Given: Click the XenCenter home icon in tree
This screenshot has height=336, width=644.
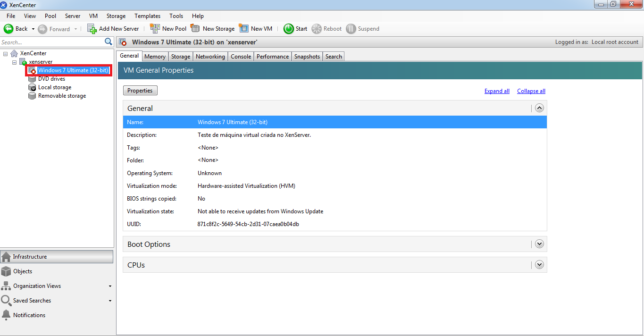Looking at the screenshot, I should click(14, 53).
